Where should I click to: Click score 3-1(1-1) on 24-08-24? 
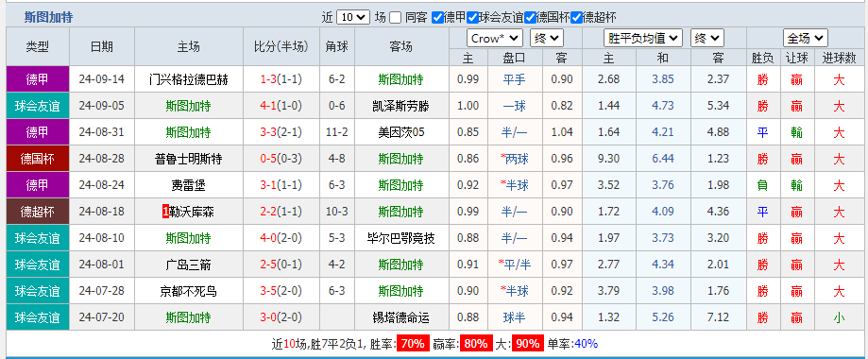coord(281,185)
